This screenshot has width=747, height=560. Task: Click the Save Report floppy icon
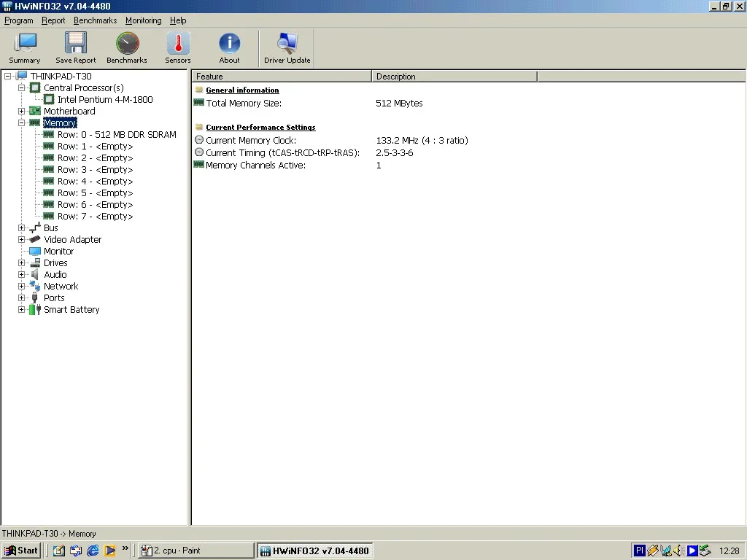[76, 43]
